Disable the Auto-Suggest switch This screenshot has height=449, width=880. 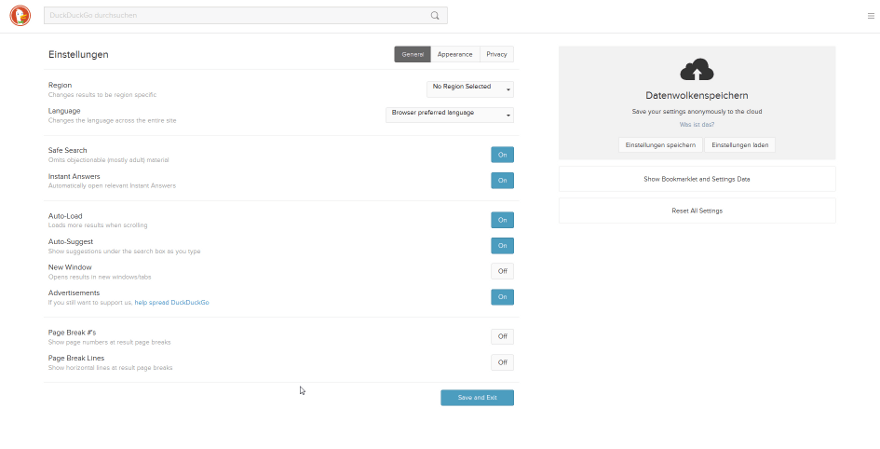502,246
